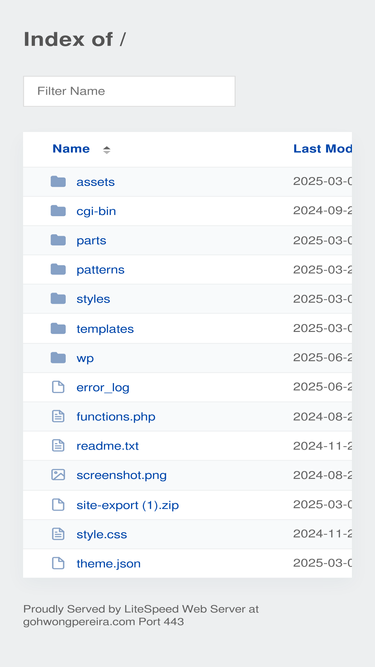Click the wp folder icon

point(58,358)
